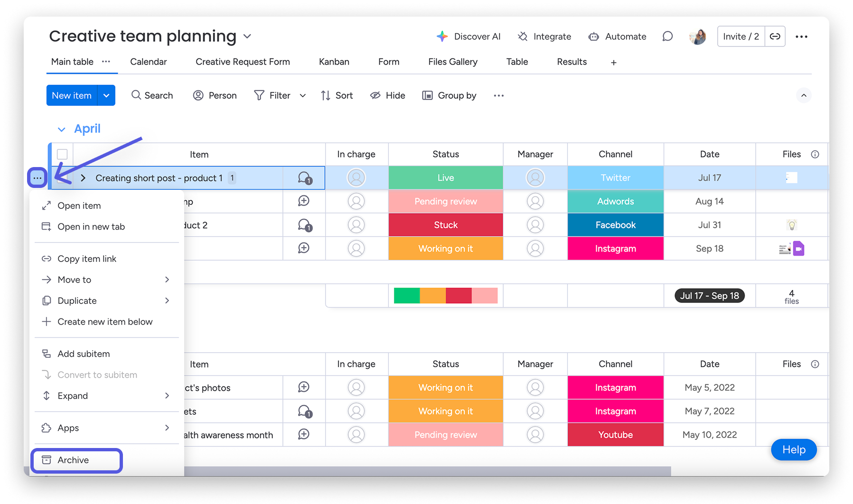Viewport: 853px width, 504px height.
Task: Click the Invite / 2 button
Action: point(741,37)
